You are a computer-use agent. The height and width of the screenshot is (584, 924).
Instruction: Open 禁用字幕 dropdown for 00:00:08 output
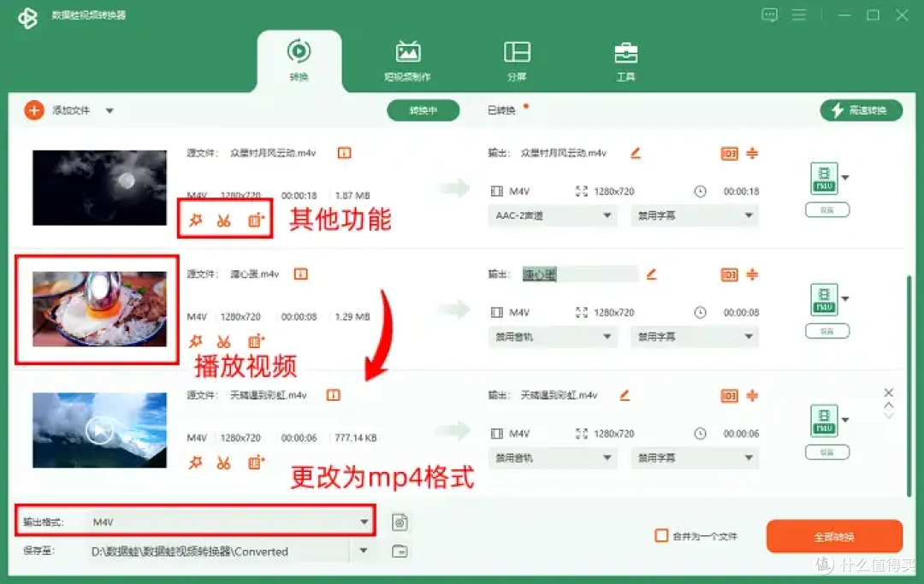(694, 337)
